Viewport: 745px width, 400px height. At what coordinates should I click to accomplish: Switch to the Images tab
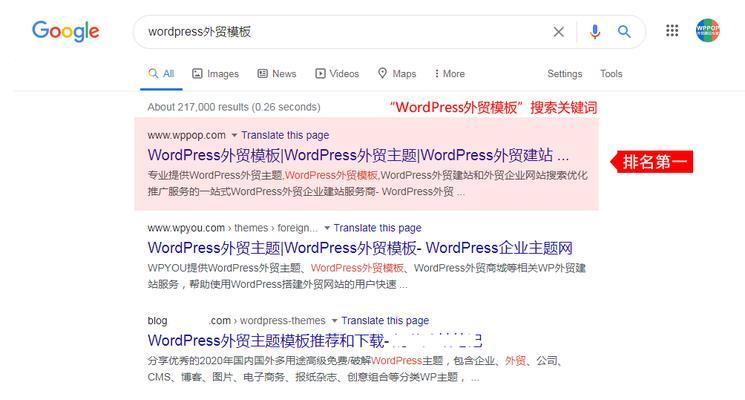tap(215, 74)
